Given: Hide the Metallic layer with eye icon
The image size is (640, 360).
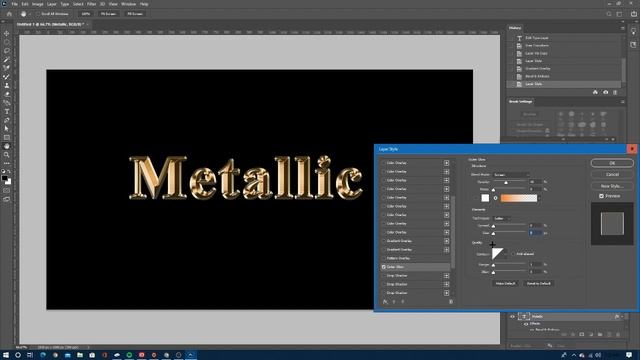Looking at the screenshot, I should [x=512, y=316].
